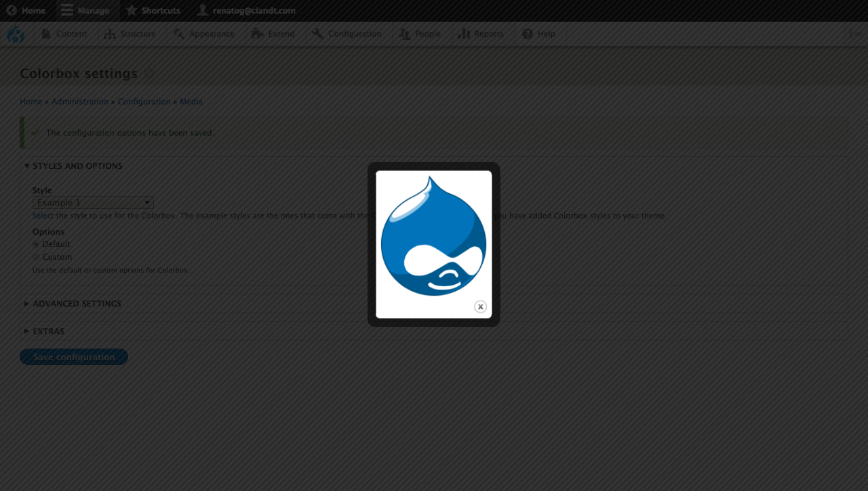Click the Select link in style description
868x491 pixels.
click(x=43, y=216)
